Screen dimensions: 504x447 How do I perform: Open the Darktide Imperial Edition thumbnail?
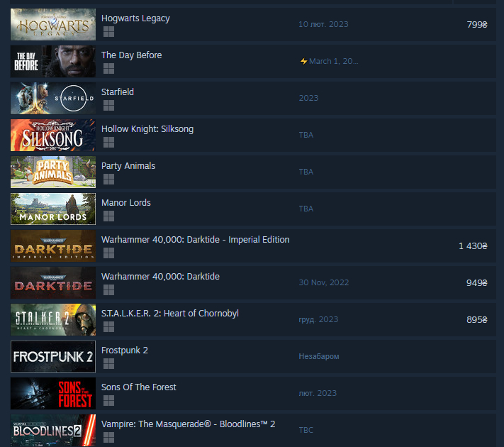(53, 246)
